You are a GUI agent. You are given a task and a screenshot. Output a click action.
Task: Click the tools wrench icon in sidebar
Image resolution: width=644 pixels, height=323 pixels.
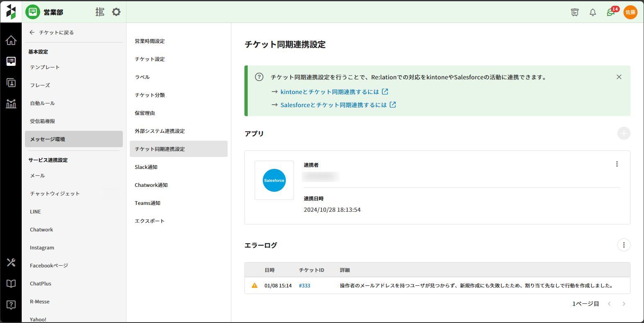click(x=11, y=262)
